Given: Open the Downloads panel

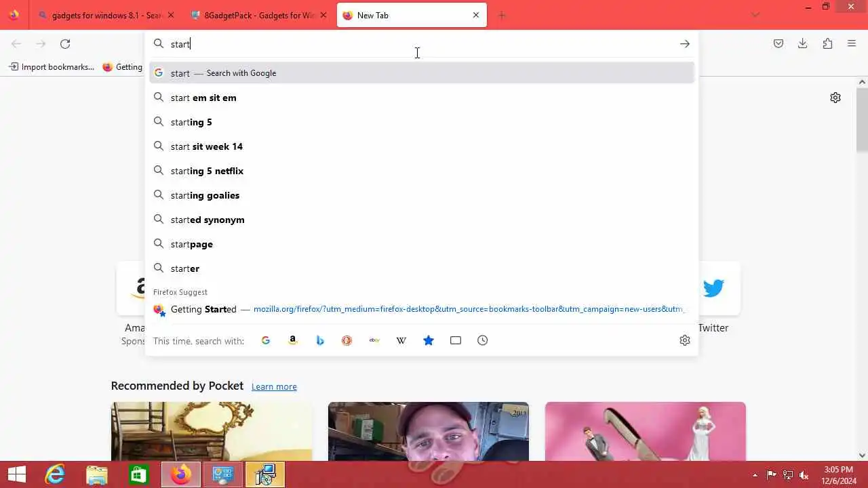Looking at the screenshot, I should pyautogui.click(x=803, y=44).
